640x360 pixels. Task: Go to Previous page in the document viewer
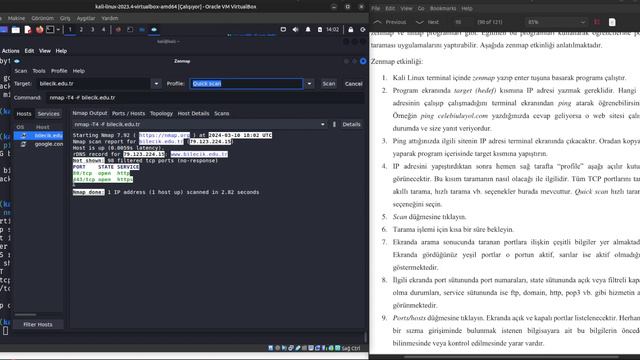click(x=391, y=22)
